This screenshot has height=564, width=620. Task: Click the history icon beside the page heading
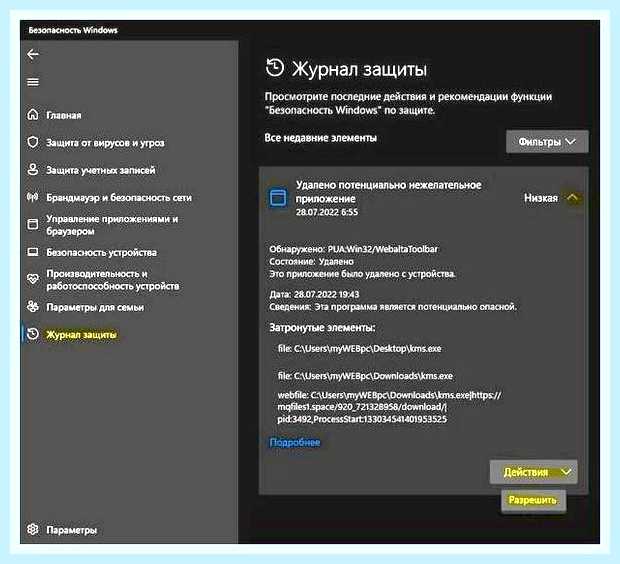[275, 67]
